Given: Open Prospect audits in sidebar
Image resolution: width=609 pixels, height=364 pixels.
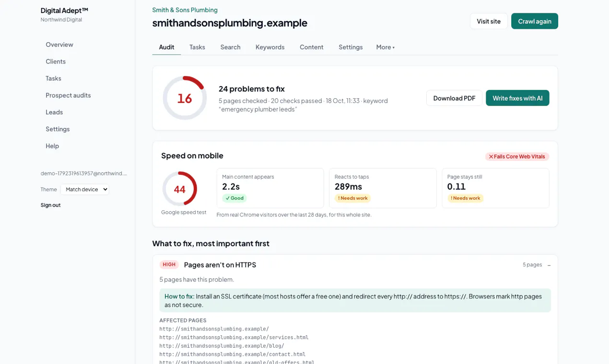Looking at the screenshot, I should pyautogui.click(x=68, y=95).
